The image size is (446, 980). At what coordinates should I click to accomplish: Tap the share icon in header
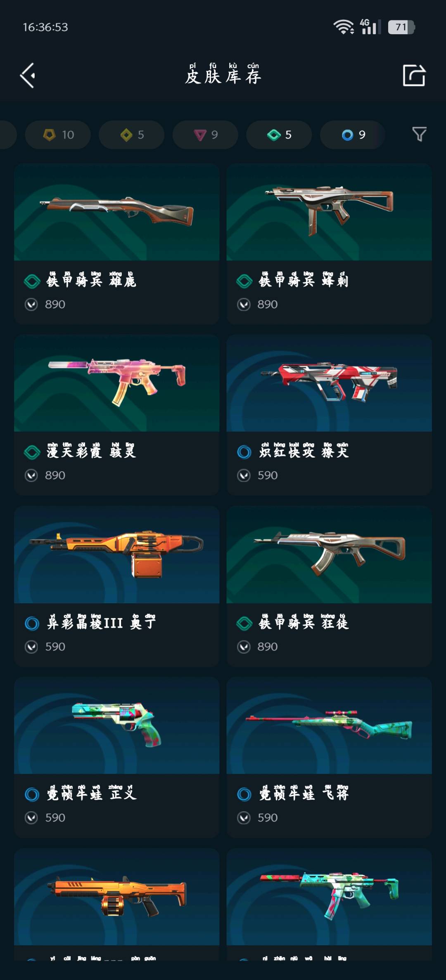click(x=414, y=75)
